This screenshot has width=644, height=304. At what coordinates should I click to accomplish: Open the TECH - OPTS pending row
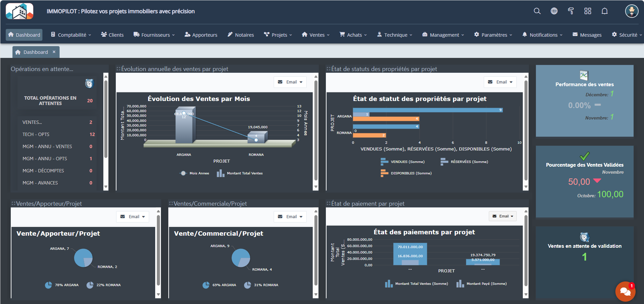point(57,134)
